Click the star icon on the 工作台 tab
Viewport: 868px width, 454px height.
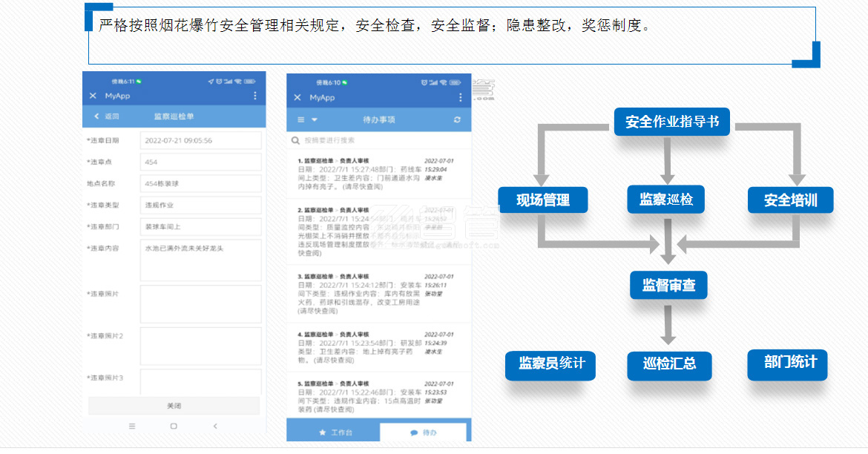323,432
